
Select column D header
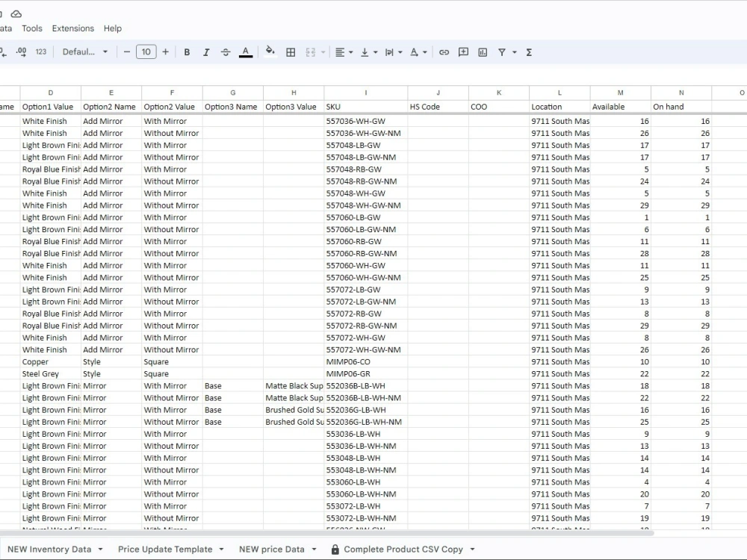pyautogui.click(x=51, y=93)
